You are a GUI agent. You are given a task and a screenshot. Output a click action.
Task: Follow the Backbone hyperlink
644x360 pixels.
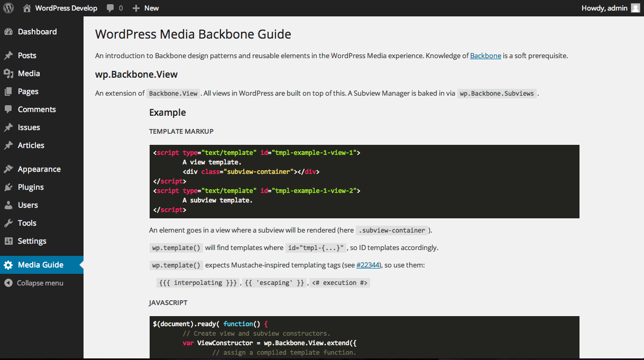pos(485,56)
